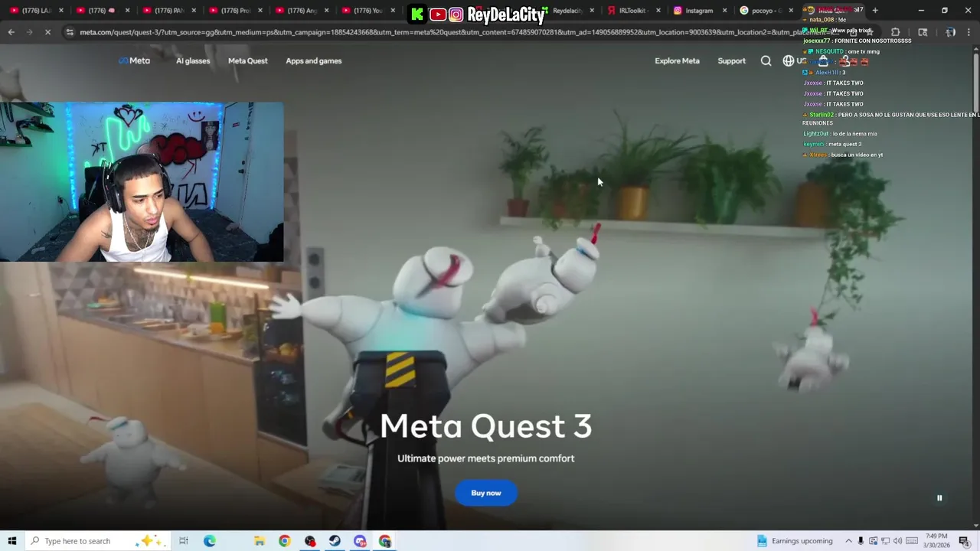Open a new browser tab with plus
Image resolution: width=980 pixels, height=551 pixels.
click(x=875, y=11)
